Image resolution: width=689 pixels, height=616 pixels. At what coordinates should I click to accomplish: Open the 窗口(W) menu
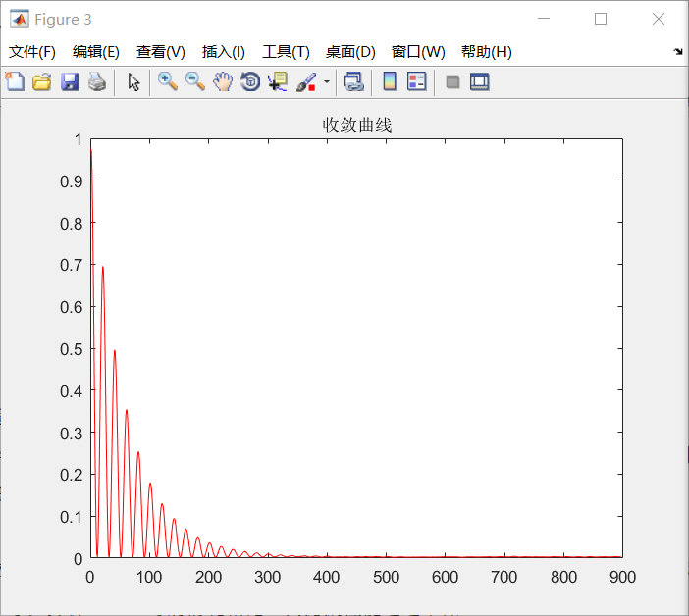point(418,52)
